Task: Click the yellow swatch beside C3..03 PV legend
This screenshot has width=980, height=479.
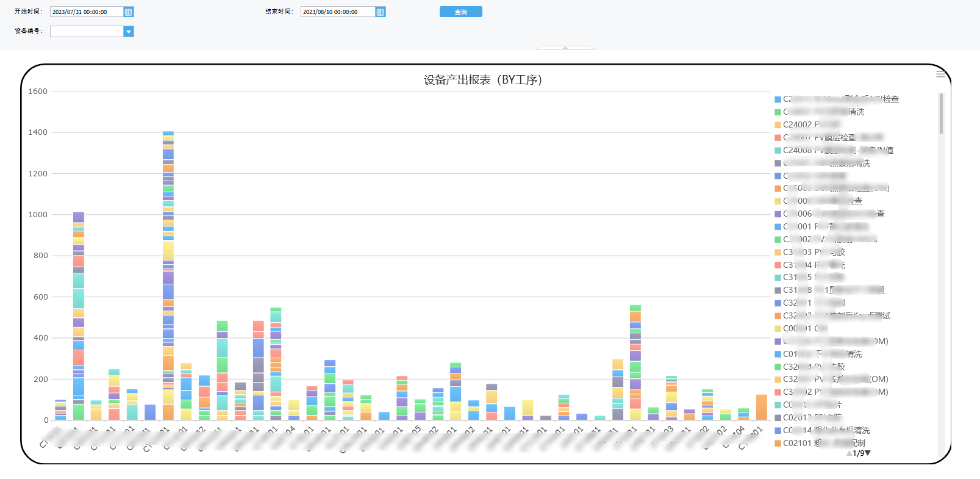Action: (x=778, y=252)
